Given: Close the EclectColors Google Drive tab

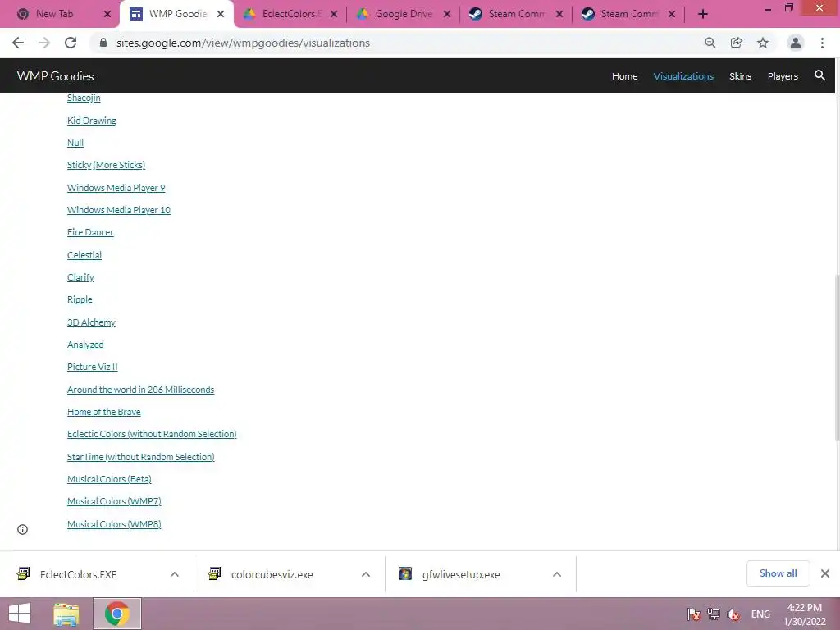Looking at the screenshot, I should pyautogui.click(x=334, y=14).
